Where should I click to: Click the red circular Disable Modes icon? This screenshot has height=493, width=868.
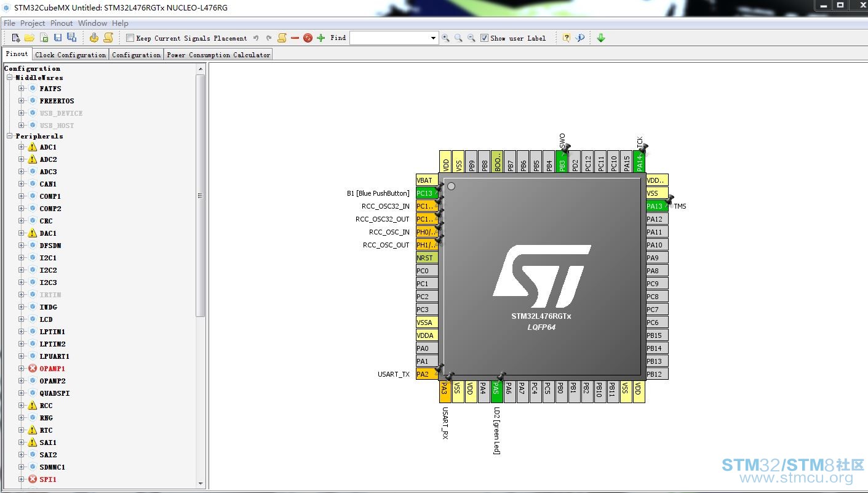[x=308, y=38]
